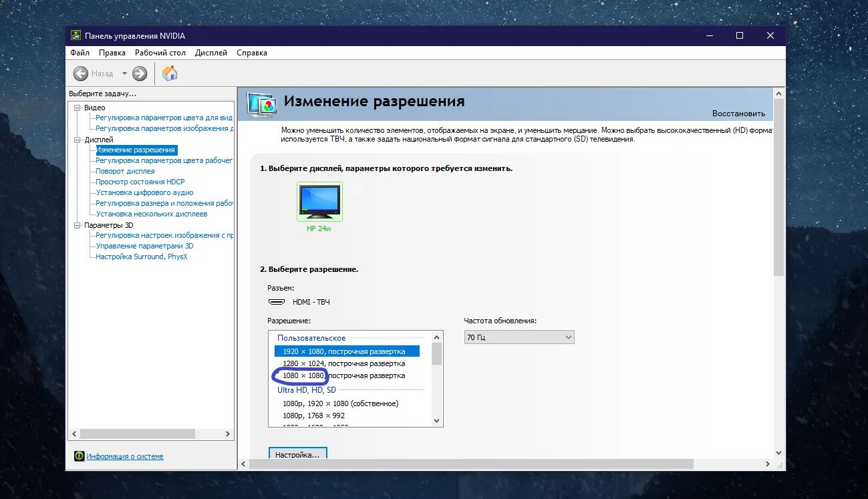868x499 pixels.
Task: Select Настройка Surround, PhysX
Action: tap(142, 257)
